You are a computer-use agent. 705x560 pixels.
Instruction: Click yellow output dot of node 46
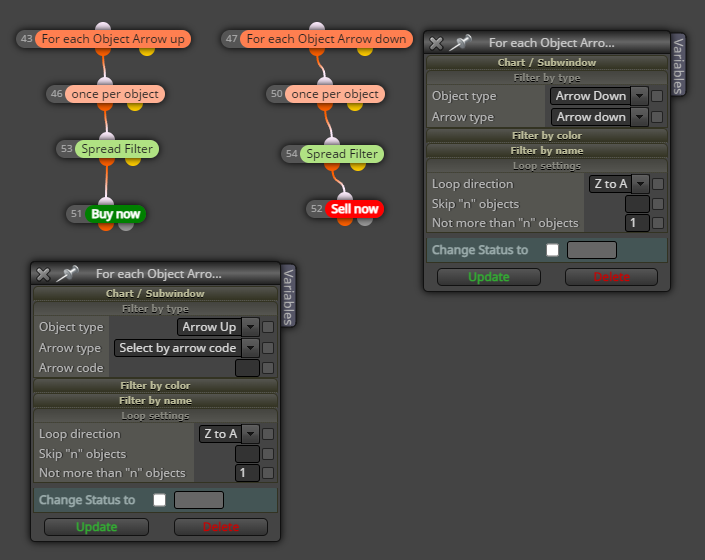pyautogui.click(x=135, y=106)
